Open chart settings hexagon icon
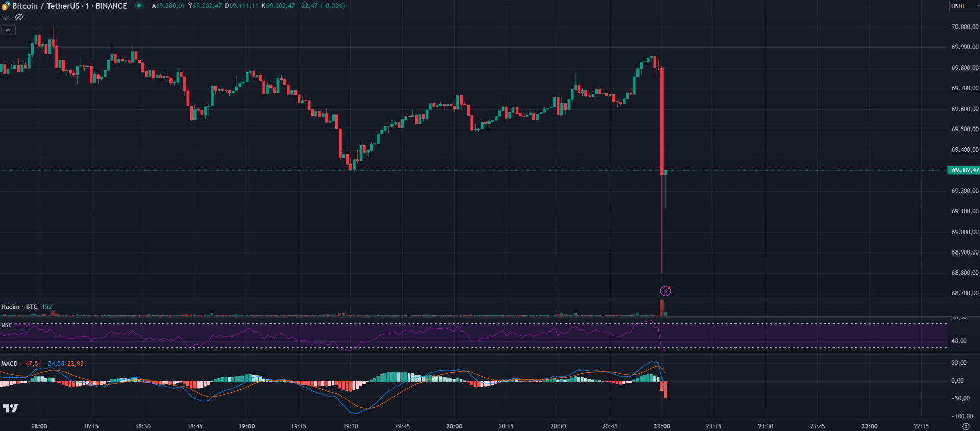Screen dimensions: 980x431 click(965, 426)
